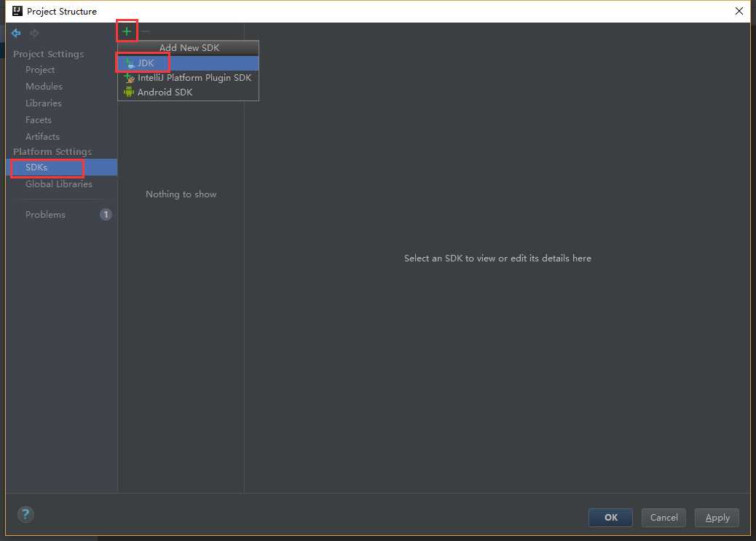Click the Problems count badge
Screen dimensions: 756x541
click(106, 215)
